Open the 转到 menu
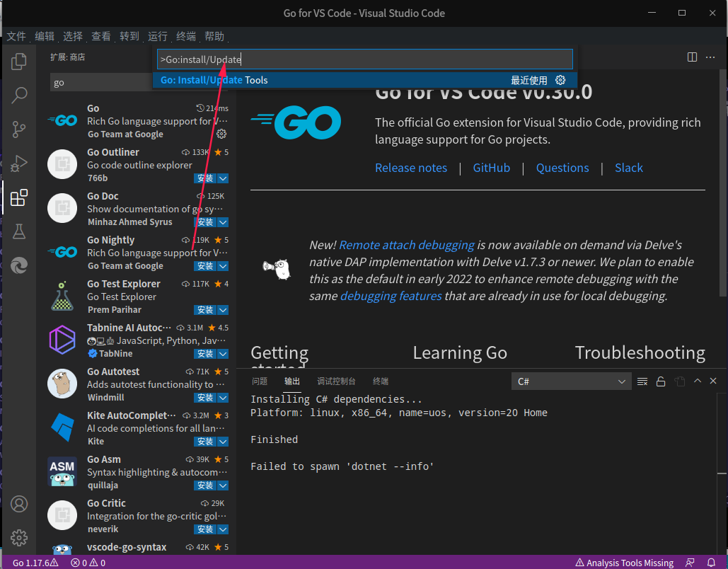Viewport: 728px width, 569px height. (129, 36)
